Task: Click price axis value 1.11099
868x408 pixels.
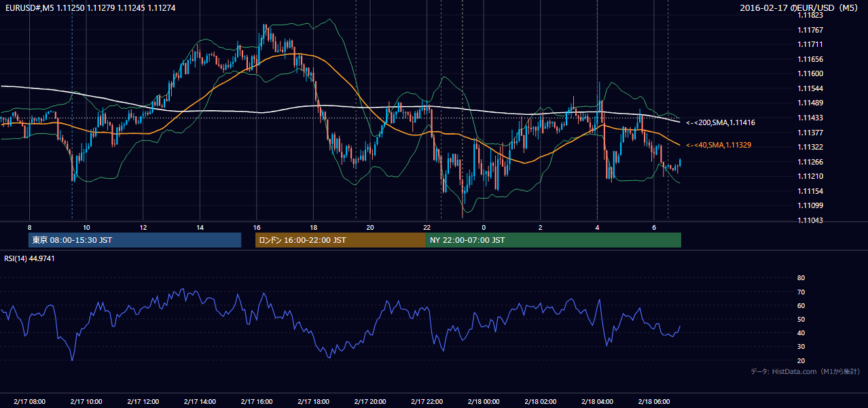Action: click(x=810, y=205)
